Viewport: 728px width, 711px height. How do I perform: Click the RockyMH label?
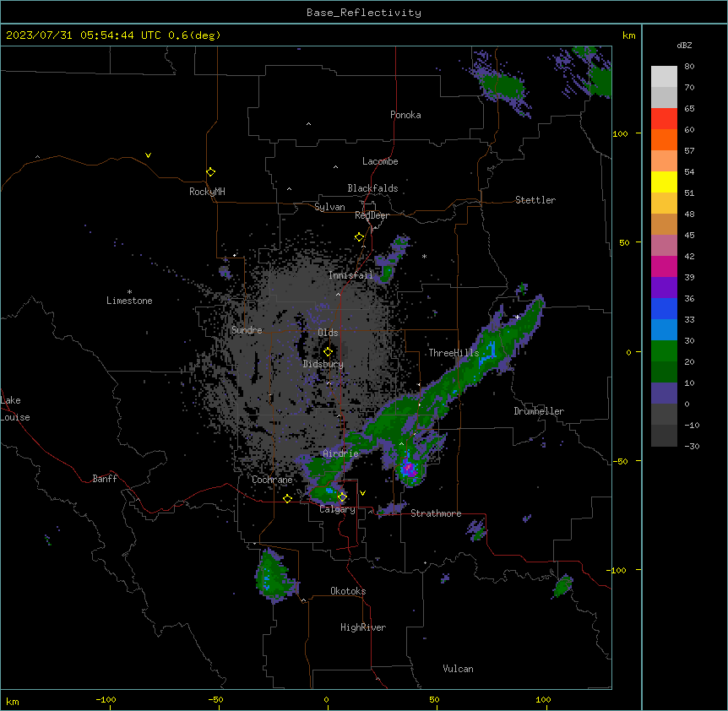point(207,192)
